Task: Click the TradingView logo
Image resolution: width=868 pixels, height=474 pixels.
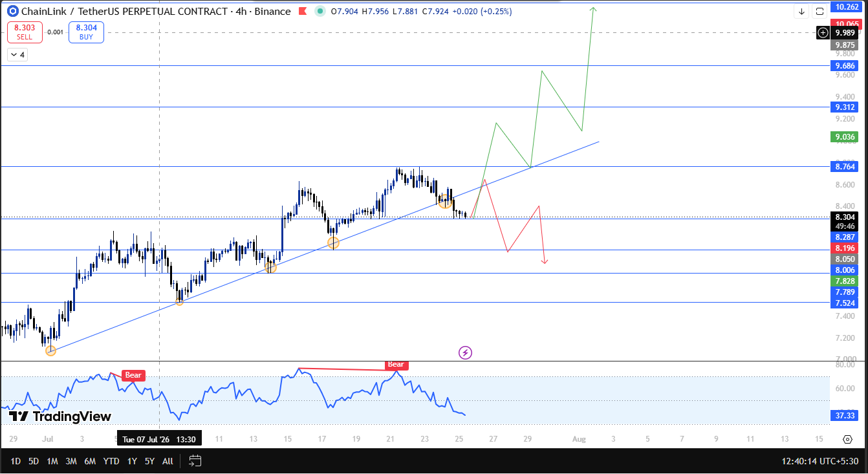Action: (60, 416)
